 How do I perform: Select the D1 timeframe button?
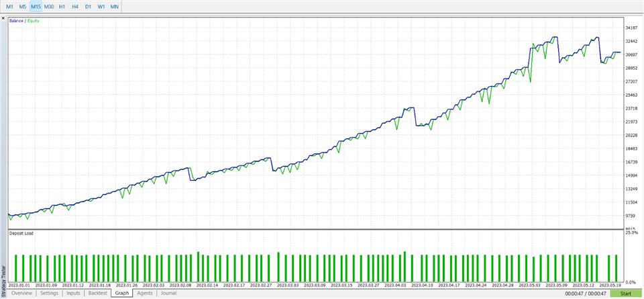[88, 7]
